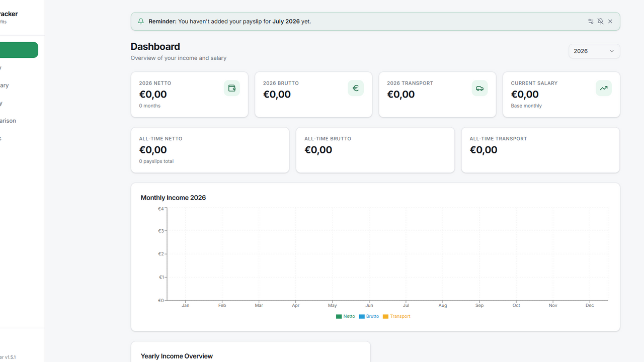
Task: Toggle the Brutto series in chart legend
Action: tap(369, 316)
